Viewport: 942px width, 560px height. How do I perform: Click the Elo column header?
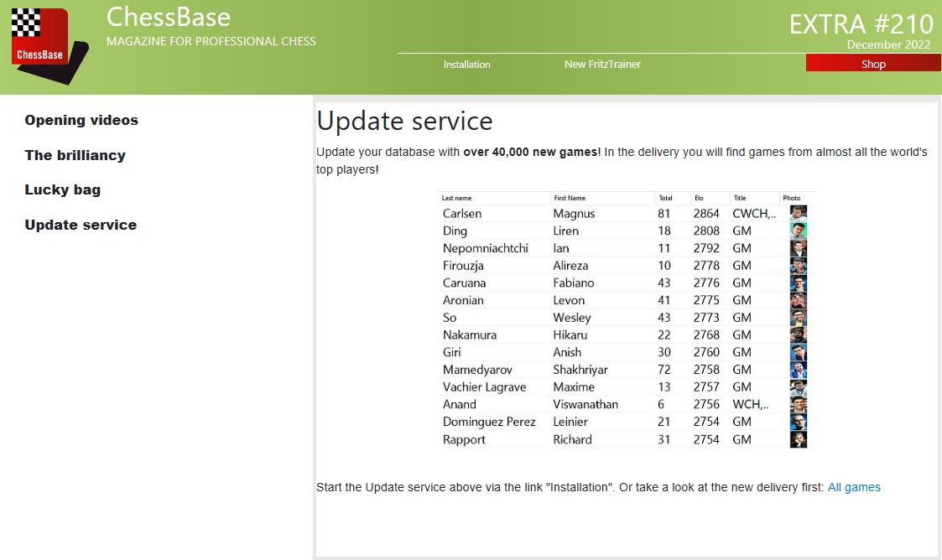[x=699, y=198]
